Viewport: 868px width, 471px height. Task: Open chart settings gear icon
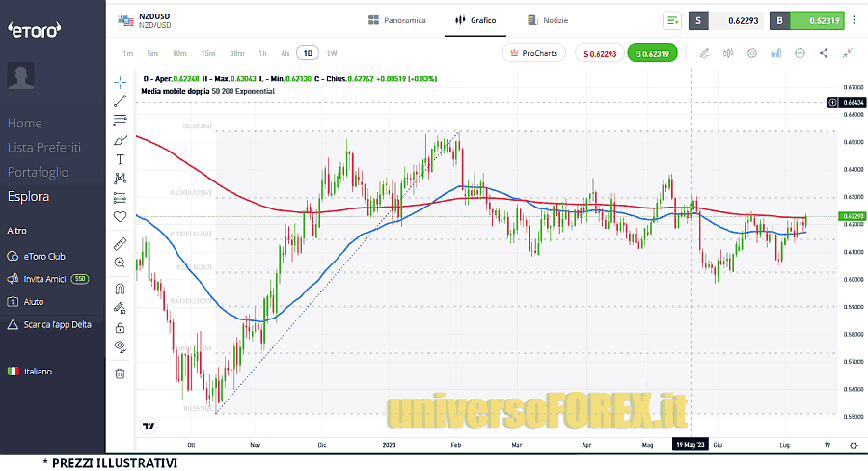pos(752,53)
